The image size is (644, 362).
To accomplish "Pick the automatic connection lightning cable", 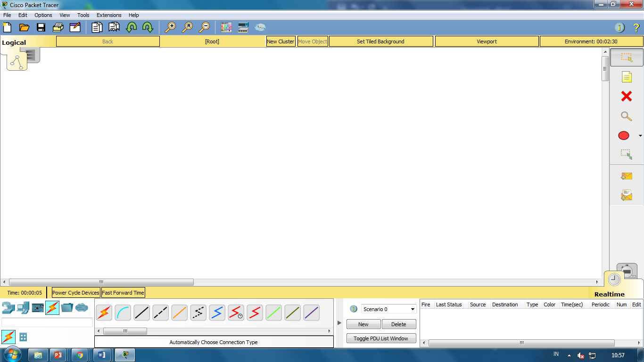I will coord(104,313).
